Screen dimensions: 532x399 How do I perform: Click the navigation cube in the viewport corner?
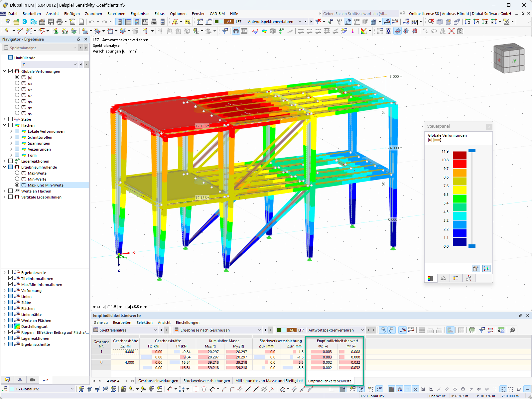tap(509, 58)
